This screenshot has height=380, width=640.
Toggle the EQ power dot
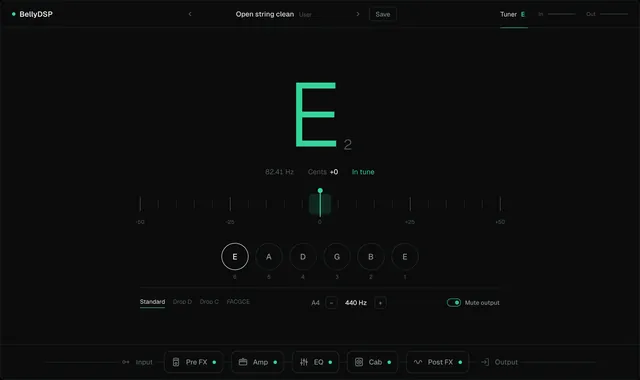pyautogui.click(x=330, y=362)
